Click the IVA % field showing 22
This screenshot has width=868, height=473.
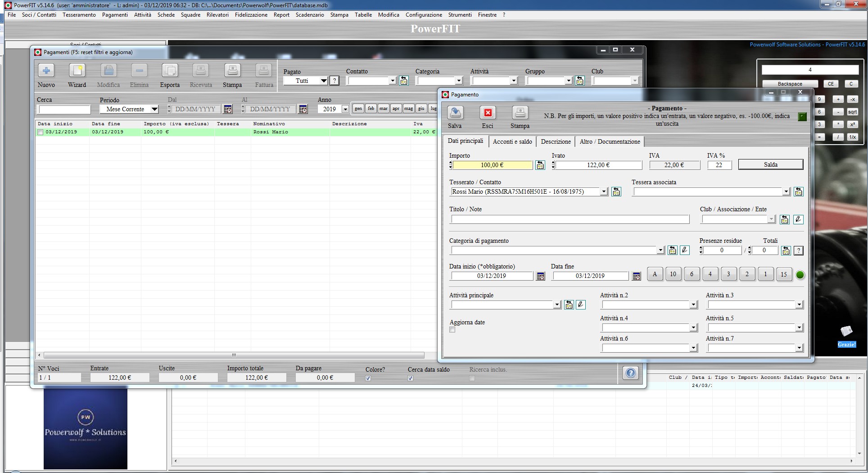coord(719,165)
